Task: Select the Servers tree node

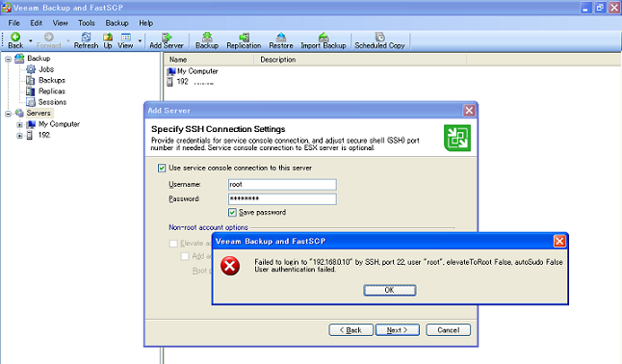Action: tap(39, 113)
